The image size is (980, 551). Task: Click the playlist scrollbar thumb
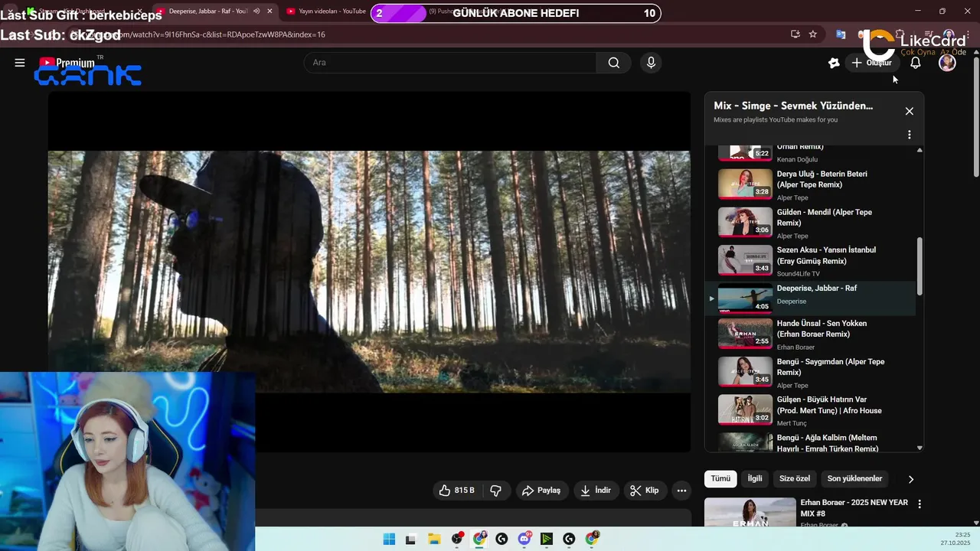coord(920,266)
